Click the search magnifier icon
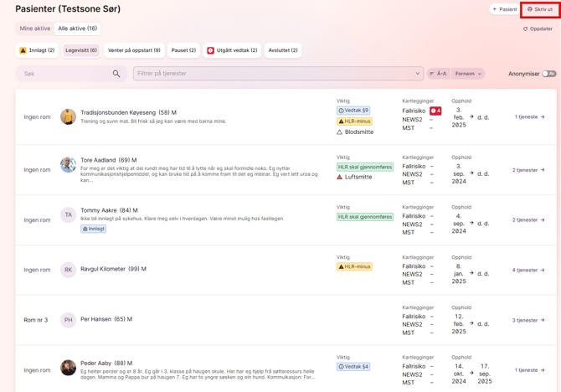This screenshot has width=561, height=392. 116,74
